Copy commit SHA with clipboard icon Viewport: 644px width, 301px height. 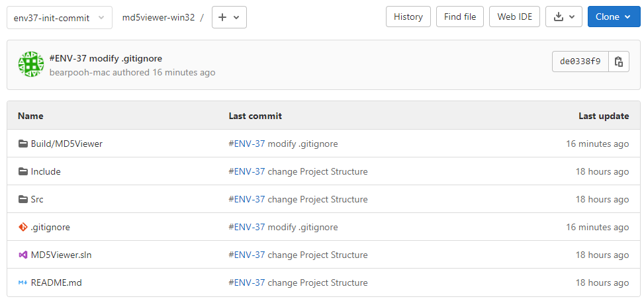click(x=619, y=62)
